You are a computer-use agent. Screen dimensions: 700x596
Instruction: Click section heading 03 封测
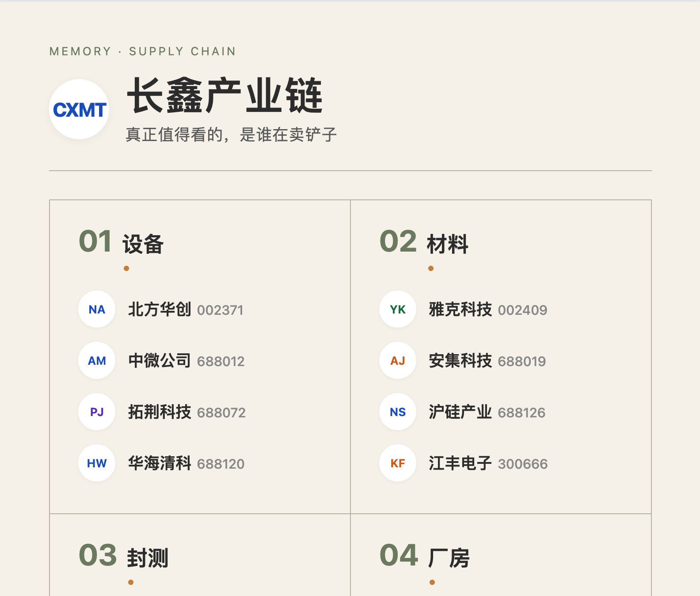[124, 556]
